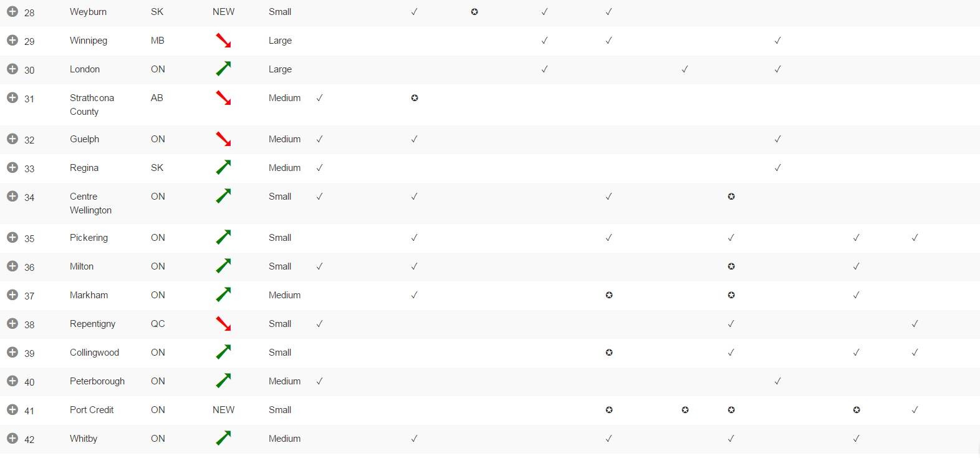Screen dimensions: 980x458
Task: Open the Port Credit city entry
Action: coord(92,410)
